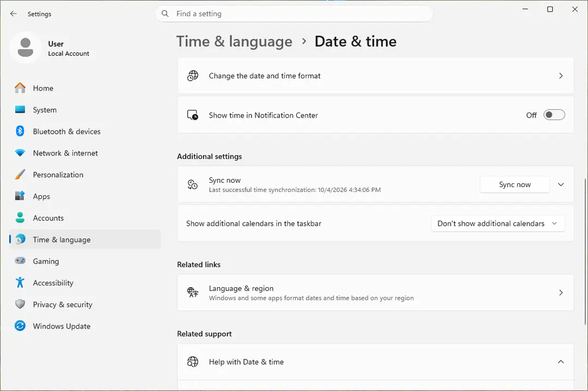Viewport: 588px width, 391px height.
Task: Open Accessibility settings
Action: 85,283
